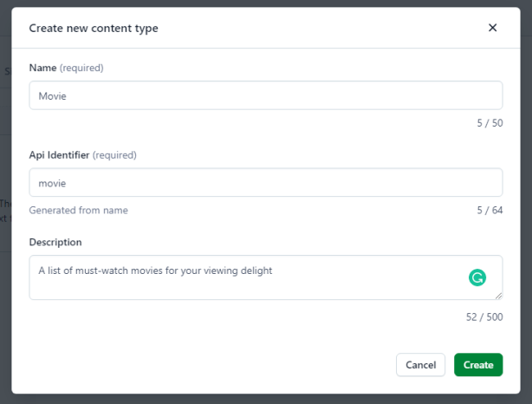532x404 pixels.
Task: Click the 52 / 500 character counter
Action: coord(483,316)
